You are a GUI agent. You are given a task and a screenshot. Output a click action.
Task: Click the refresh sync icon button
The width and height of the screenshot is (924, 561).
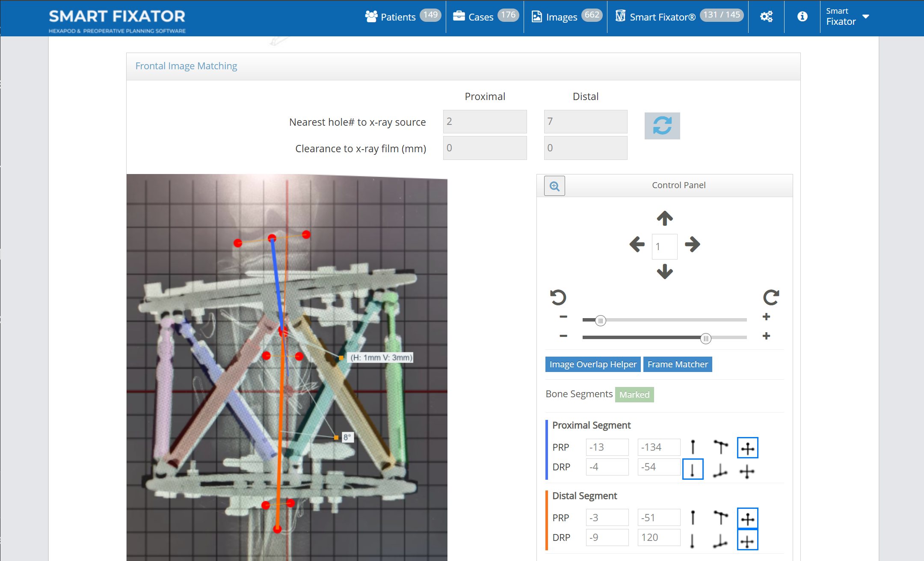[x=662, y=126]
